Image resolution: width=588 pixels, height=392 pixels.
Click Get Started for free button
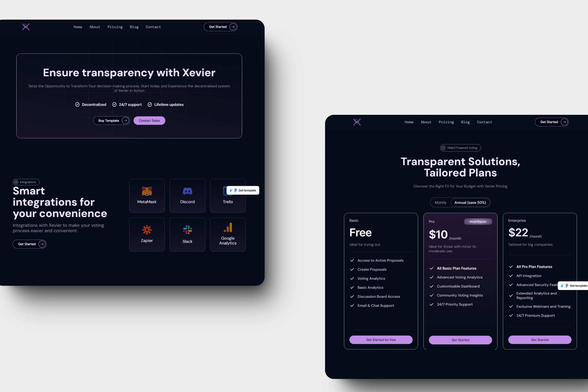[x=380, y=339]
